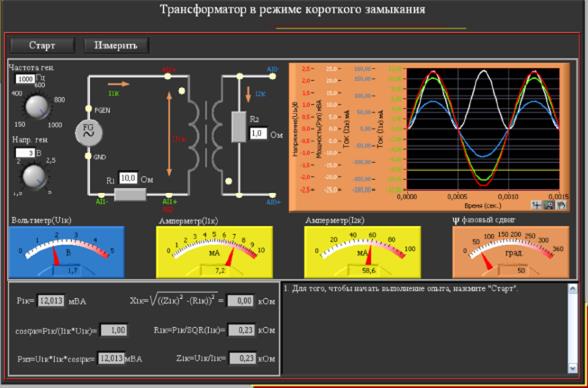Image resolution: width=588 pixels, height=388 pixels.
Task: Click the 0,0005 time axis value
Action: click(458, 197)
